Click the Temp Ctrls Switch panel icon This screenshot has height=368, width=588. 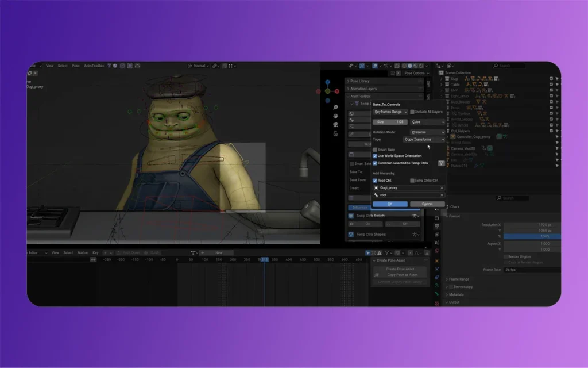[x=351, y=216]
